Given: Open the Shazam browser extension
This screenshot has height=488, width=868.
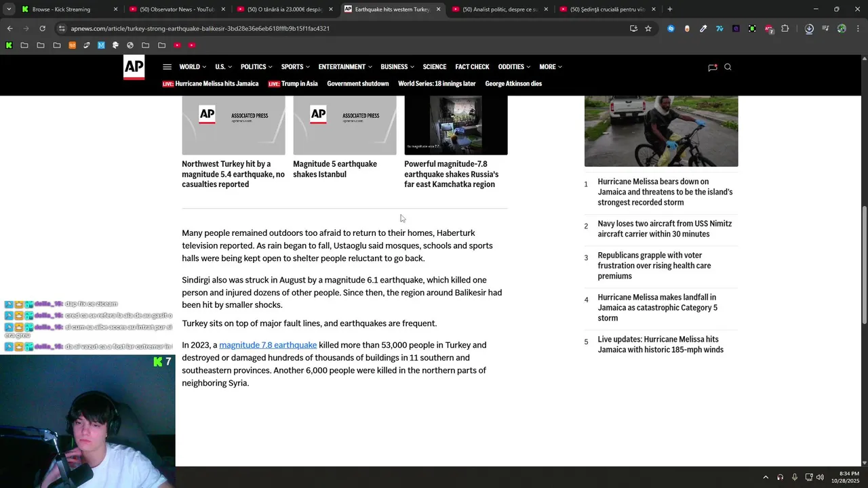Looking at the screenshot, I should pos(671,28).
